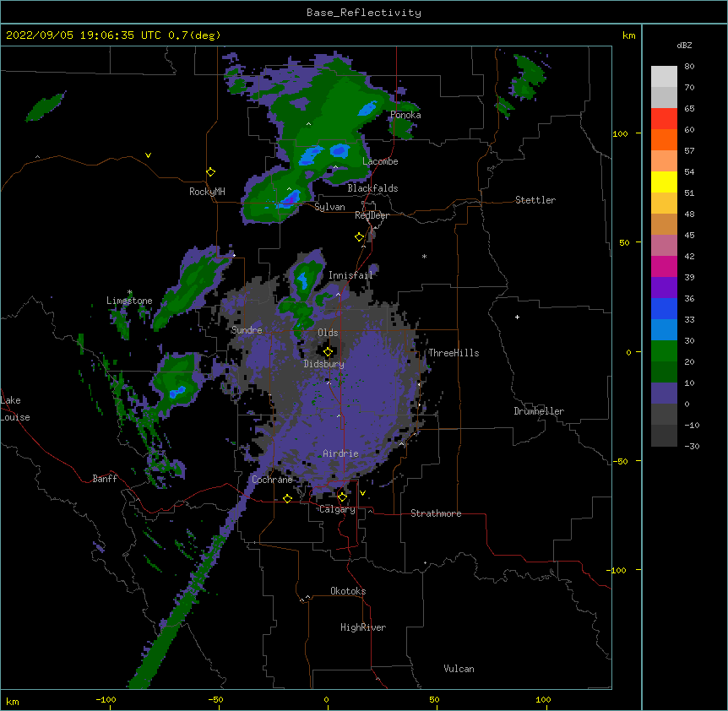Select the brown-orange 48–45 dBZ swatch
728x711 pixels.
click(x=664, y=224)
